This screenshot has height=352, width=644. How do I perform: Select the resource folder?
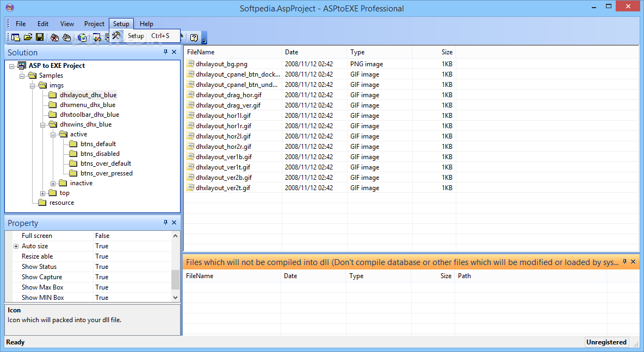click(x=61, y=203)
